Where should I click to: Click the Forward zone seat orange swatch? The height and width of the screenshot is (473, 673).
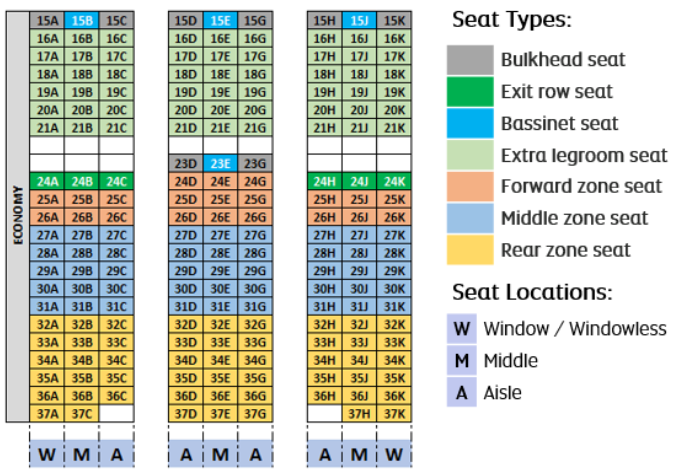coord(468,186)
